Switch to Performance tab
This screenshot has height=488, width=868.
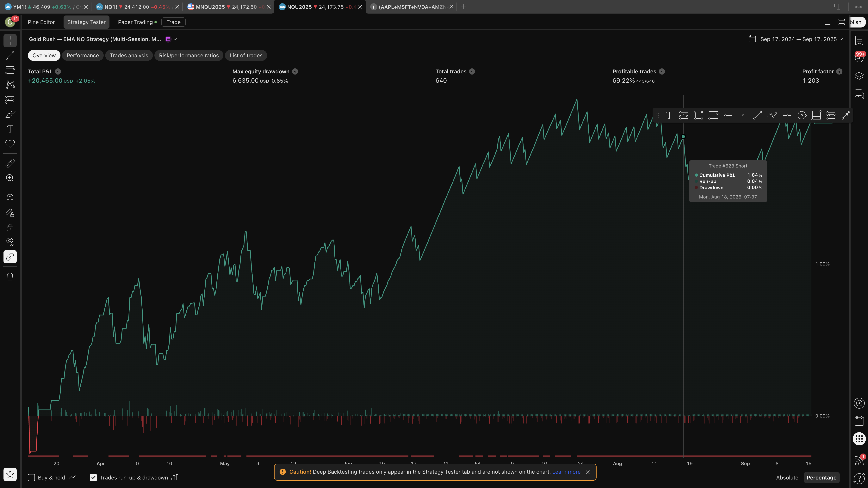click(83, 55)
